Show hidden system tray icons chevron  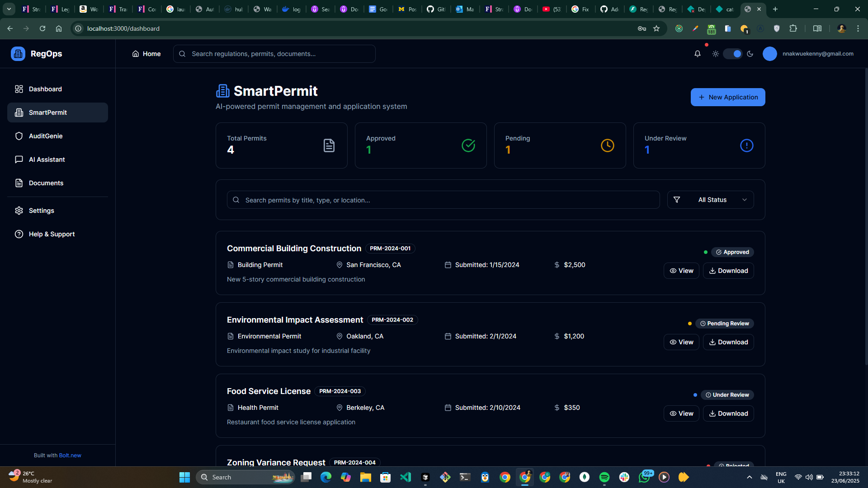pyautogui.click(x=749, y=477)
